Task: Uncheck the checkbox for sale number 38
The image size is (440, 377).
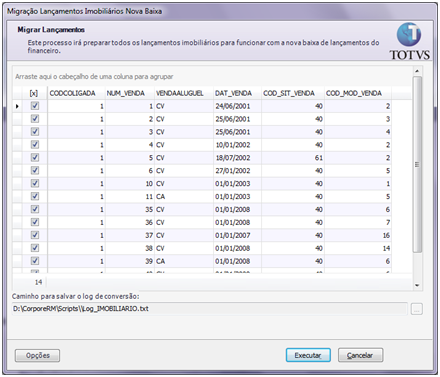Action: pyautogui.click(x=35, y=248)
